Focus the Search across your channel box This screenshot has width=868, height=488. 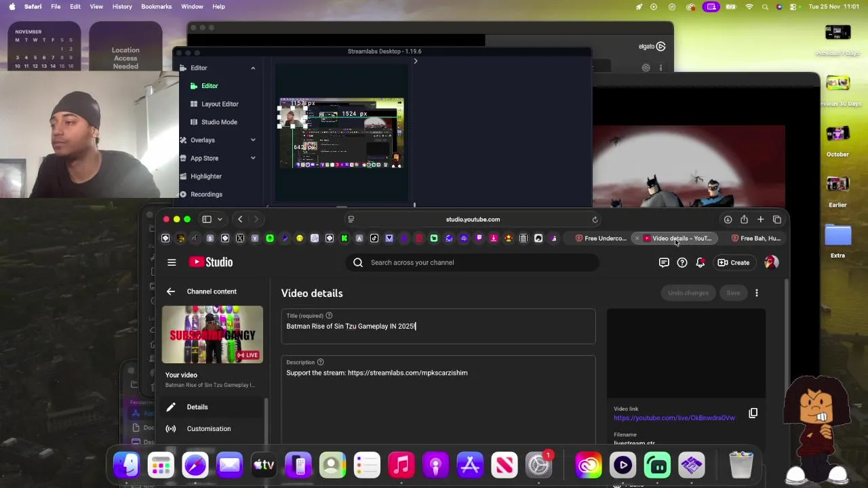[473, 262]
